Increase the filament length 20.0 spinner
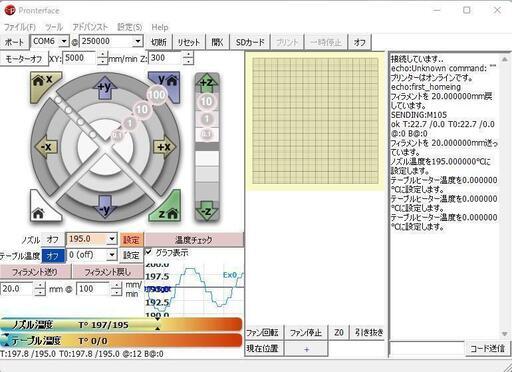The image size is (512, 372). (40, 285)
